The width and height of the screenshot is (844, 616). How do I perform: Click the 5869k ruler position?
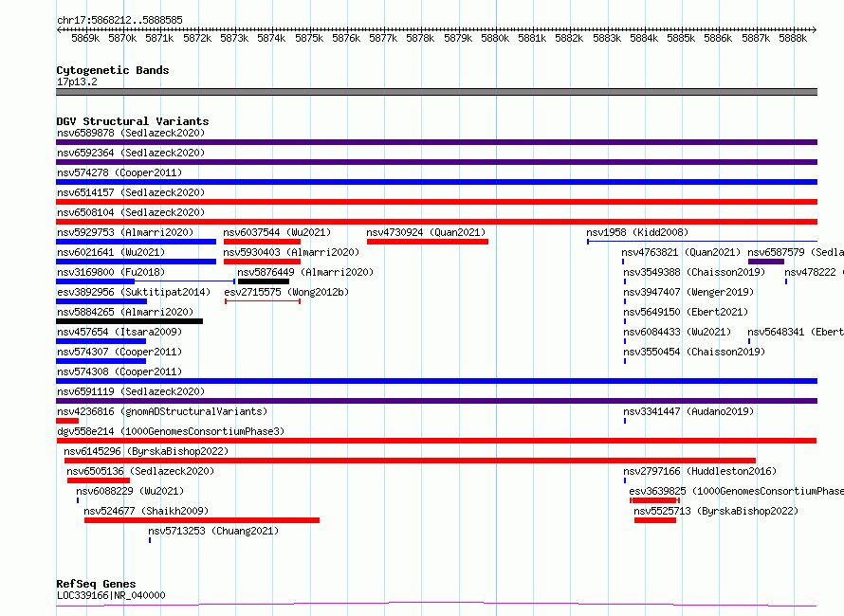tap(85, 38)
